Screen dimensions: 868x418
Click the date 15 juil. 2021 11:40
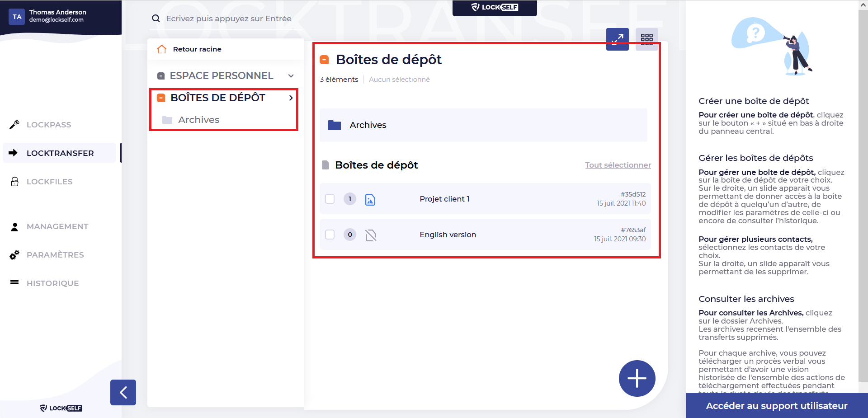coord(621,203)
